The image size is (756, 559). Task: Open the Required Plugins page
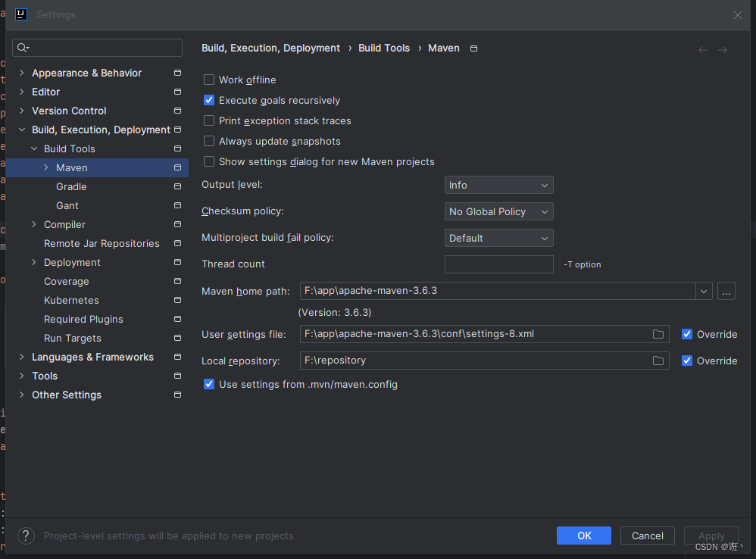pos(83,319)
